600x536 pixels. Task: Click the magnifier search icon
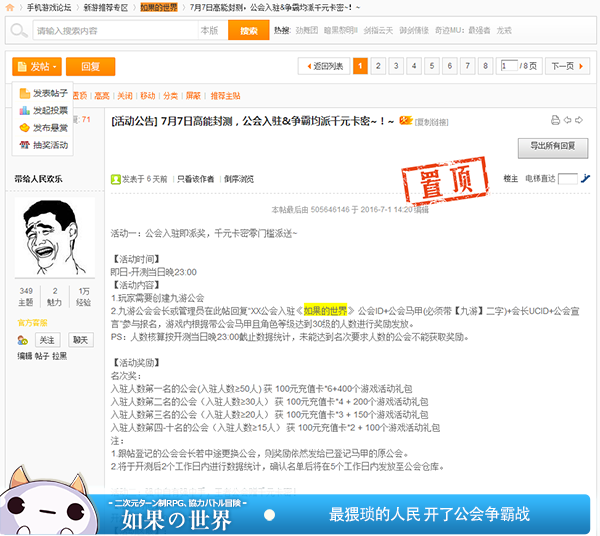click(18, 30)
